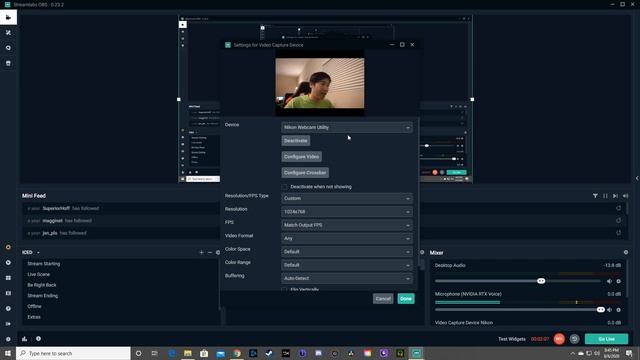Click Cancel in the capture device settings
Screen dimensions: 640x360
click(383, 299)
